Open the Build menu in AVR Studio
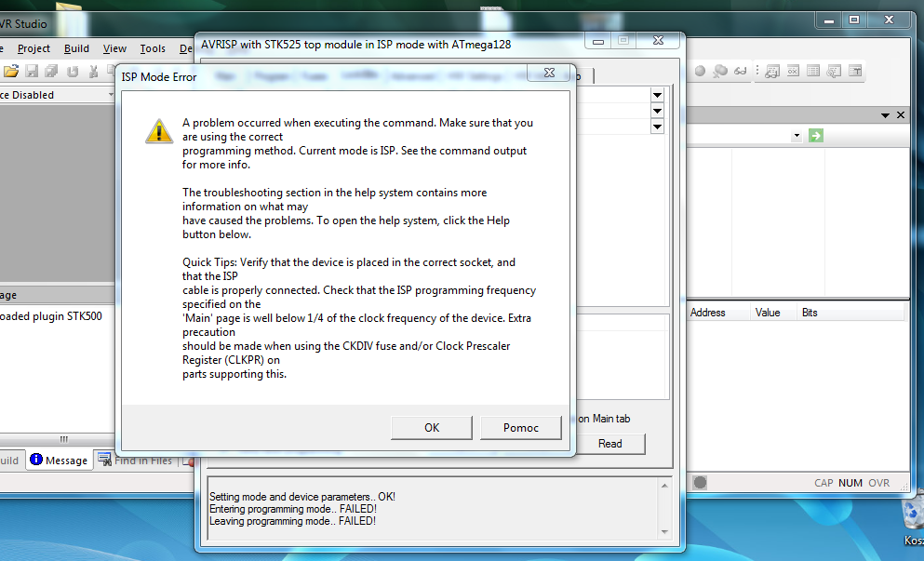 point(76,48)
